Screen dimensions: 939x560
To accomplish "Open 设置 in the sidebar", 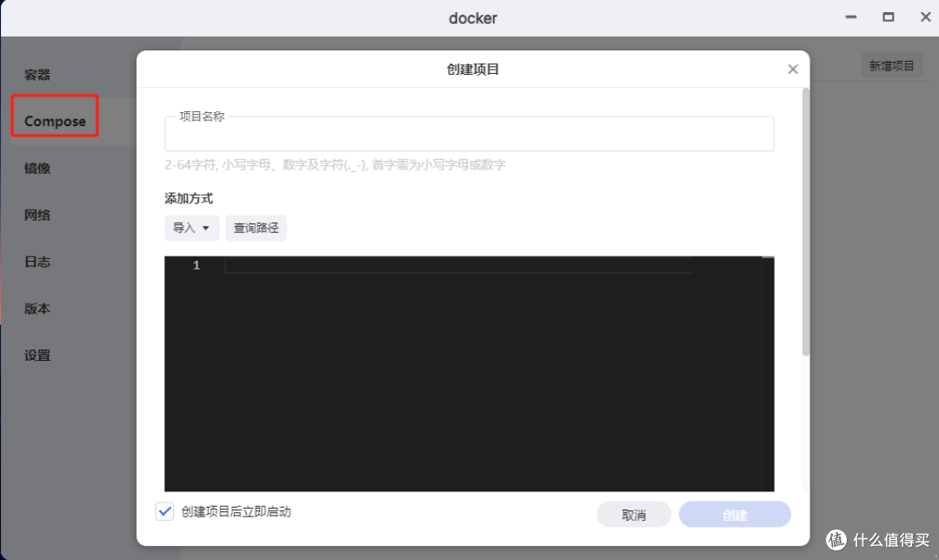I will 37,355.
